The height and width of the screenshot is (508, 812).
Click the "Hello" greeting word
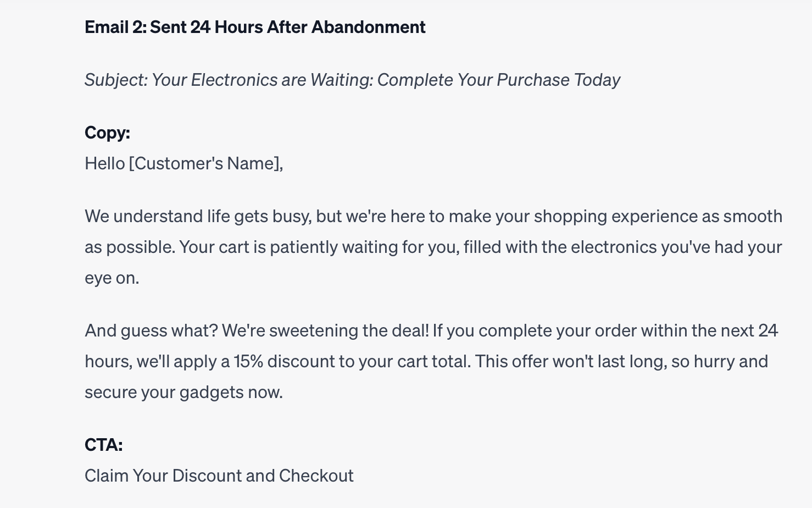coord(104,163)
